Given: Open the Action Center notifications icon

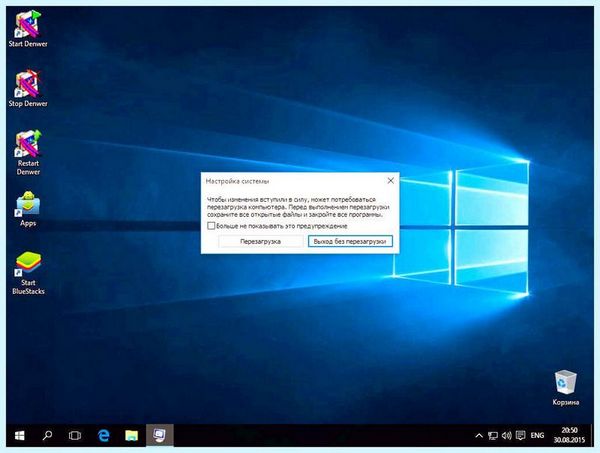Looking at the screenshot, I should 520,435.
